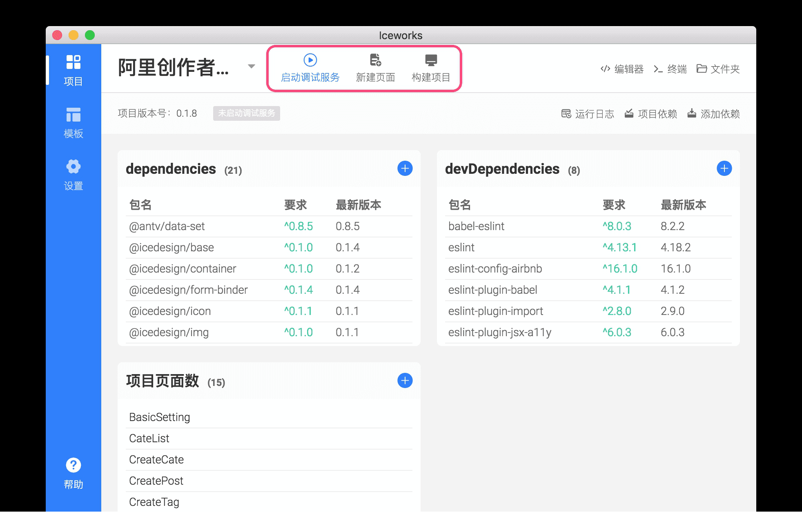This screenshot has width=802, height=532.
Task: Click the devDependencies panel heading
Action: click(502, 169)
